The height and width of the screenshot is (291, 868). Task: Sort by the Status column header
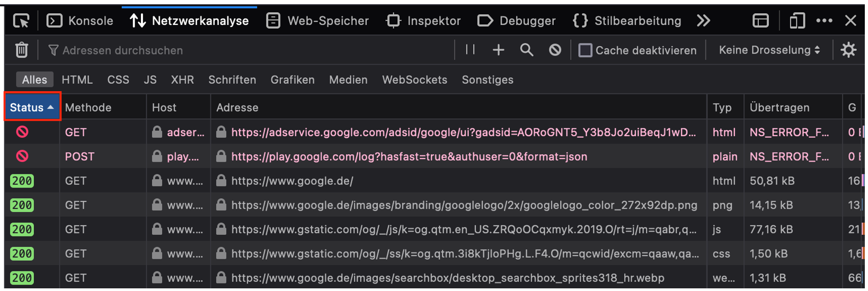point(32,107)
